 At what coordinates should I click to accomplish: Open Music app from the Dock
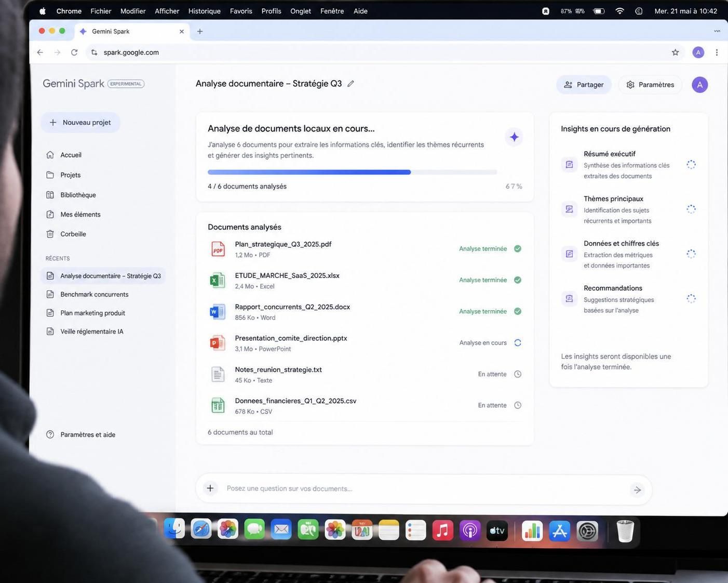tap(442, 530)
